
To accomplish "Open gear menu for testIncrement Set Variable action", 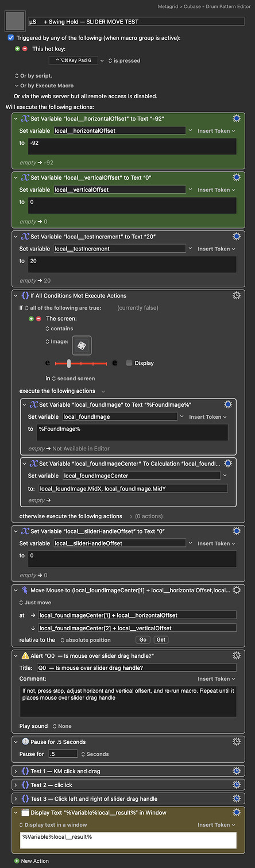I will (236, 236).
